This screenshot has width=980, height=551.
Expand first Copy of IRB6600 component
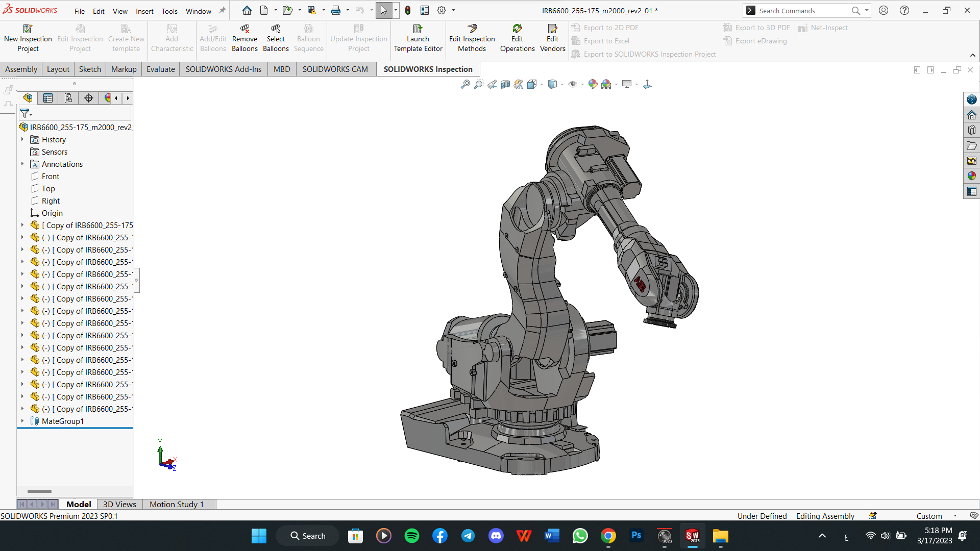click(x=22, y=225)
